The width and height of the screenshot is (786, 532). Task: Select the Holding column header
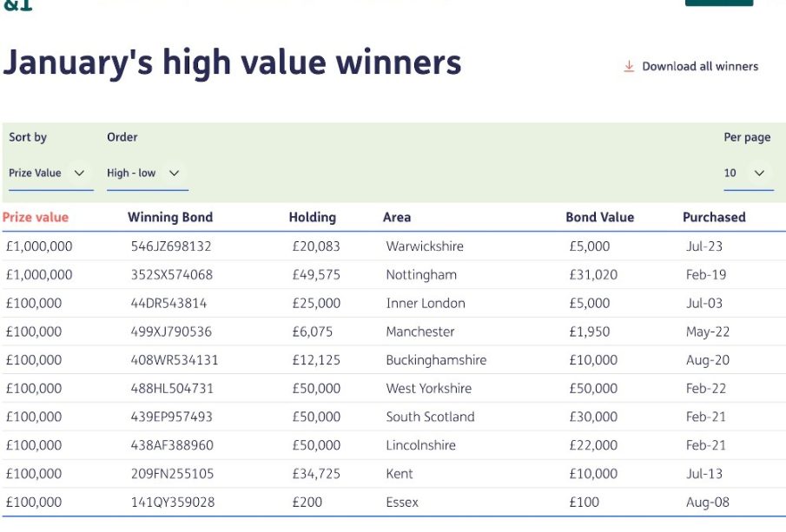pos(312,218)
